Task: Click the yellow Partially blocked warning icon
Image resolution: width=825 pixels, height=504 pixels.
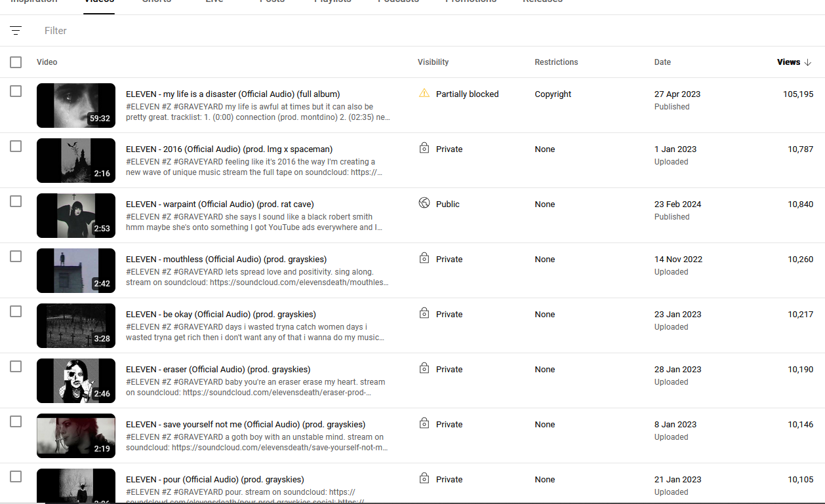Action: coord(424,93)
